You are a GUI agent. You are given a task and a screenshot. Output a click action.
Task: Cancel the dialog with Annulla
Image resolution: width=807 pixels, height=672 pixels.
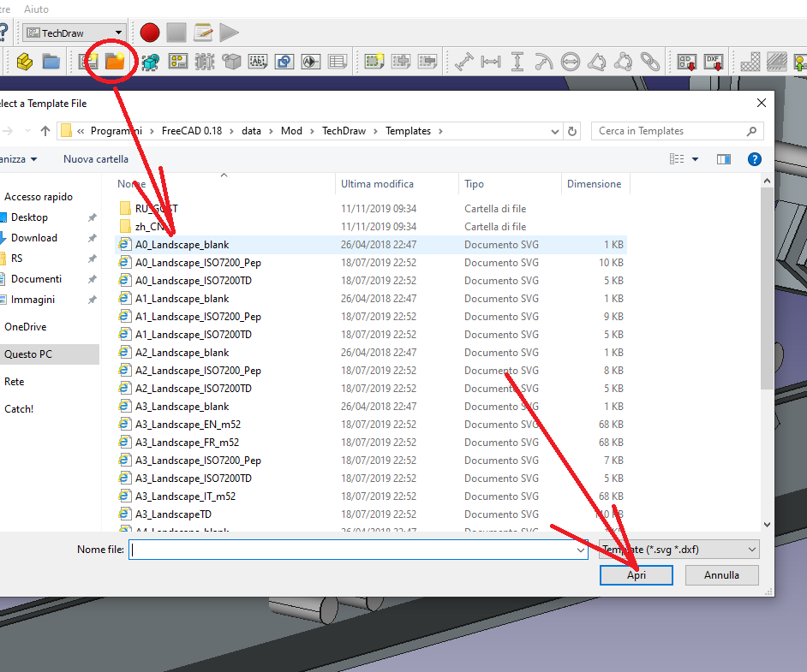tap(721, 575)
